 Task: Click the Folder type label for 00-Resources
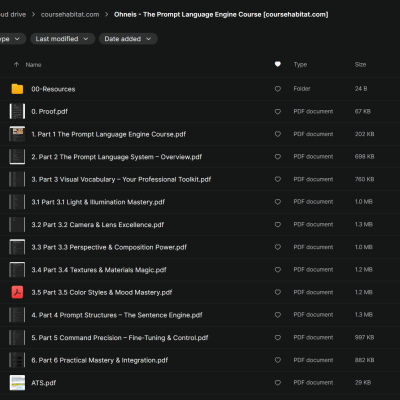(x=302, y=89)
